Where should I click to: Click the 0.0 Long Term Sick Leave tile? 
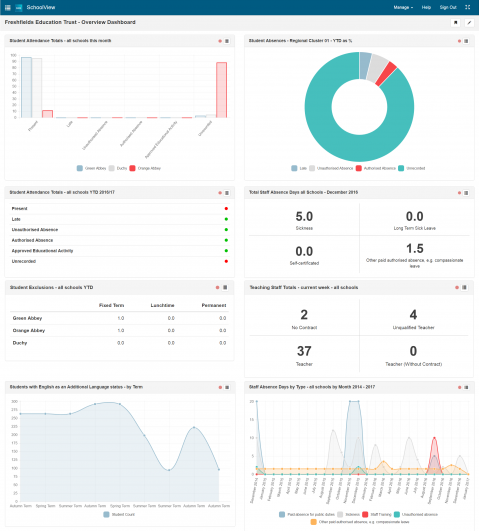(415, 220)
